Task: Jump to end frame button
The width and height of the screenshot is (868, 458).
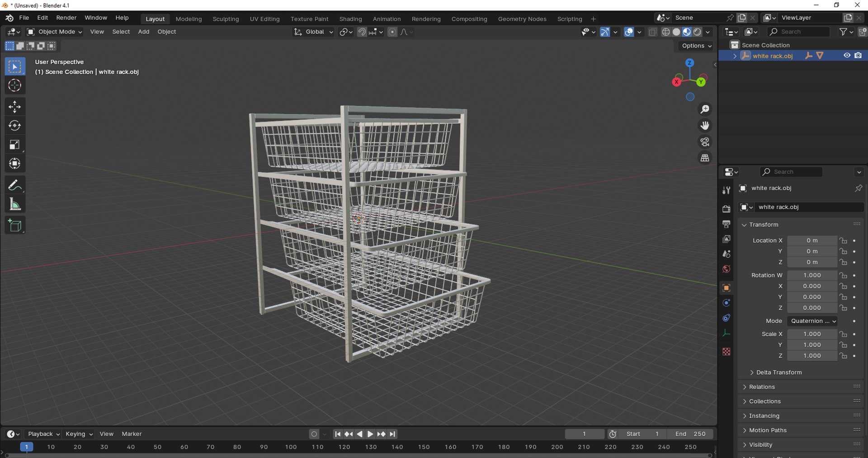Action: [x=392, y=434]
